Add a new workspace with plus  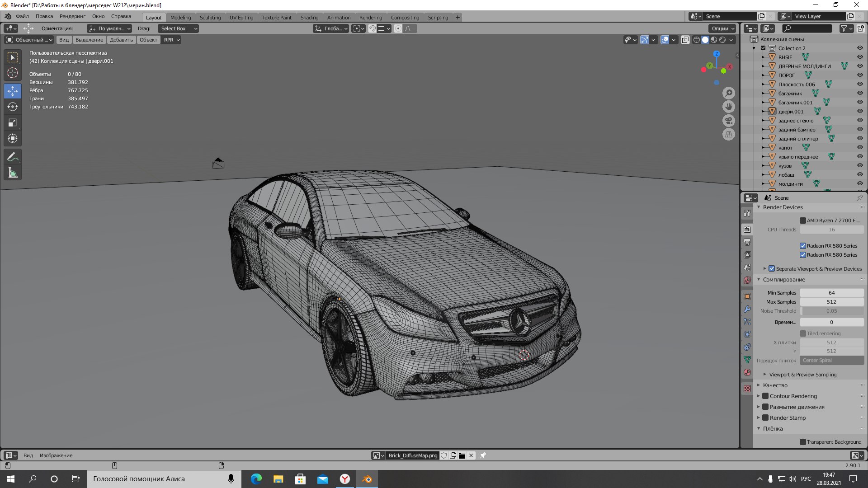click(x=458, y=17)
